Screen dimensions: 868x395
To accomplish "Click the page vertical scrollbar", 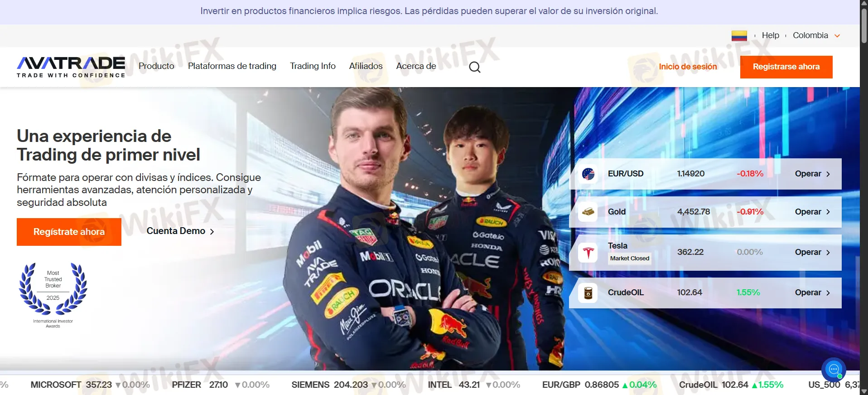I will pos(864,25).
